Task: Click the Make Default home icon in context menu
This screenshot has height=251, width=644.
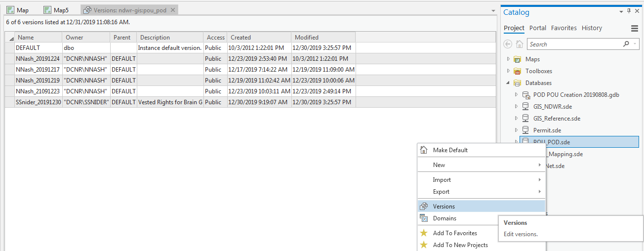Action: click(x=424, y=150)
